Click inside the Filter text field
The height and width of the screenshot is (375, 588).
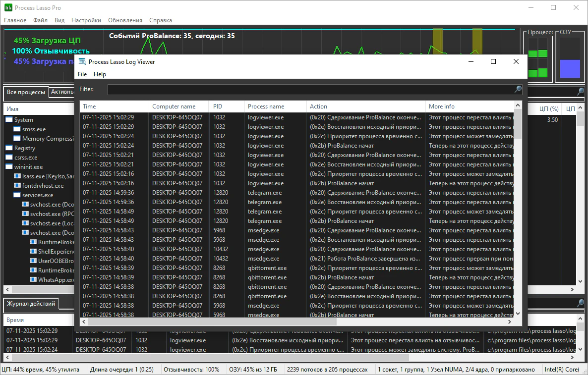(x=310, y=90)
